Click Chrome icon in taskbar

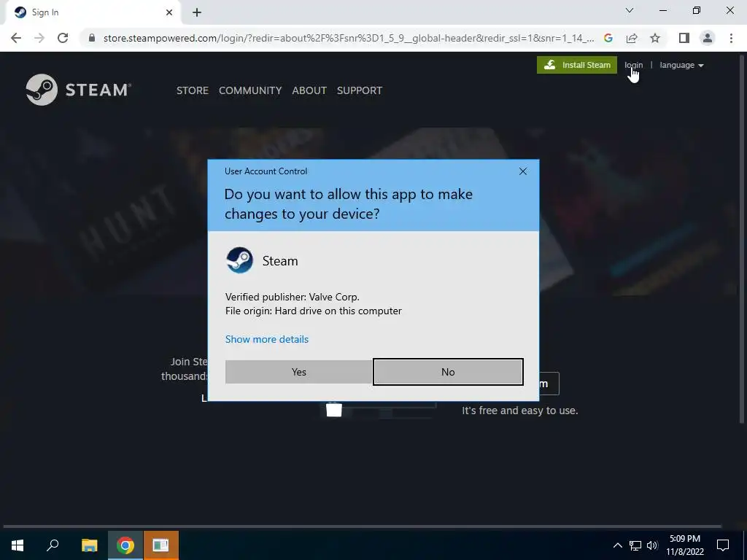coord(125,545)
